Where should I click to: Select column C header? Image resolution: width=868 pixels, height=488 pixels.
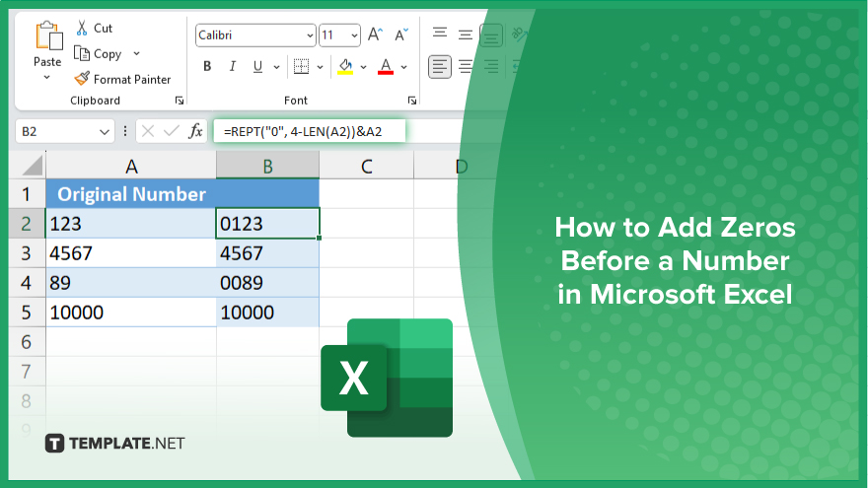[367, 166]
